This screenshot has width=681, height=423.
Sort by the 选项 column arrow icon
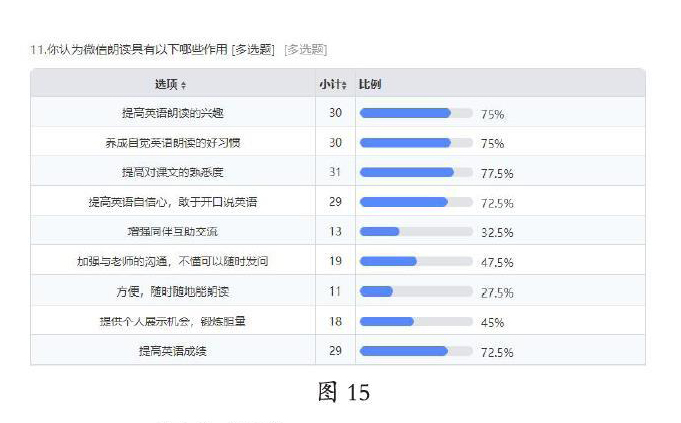click(x=183, y=85)
